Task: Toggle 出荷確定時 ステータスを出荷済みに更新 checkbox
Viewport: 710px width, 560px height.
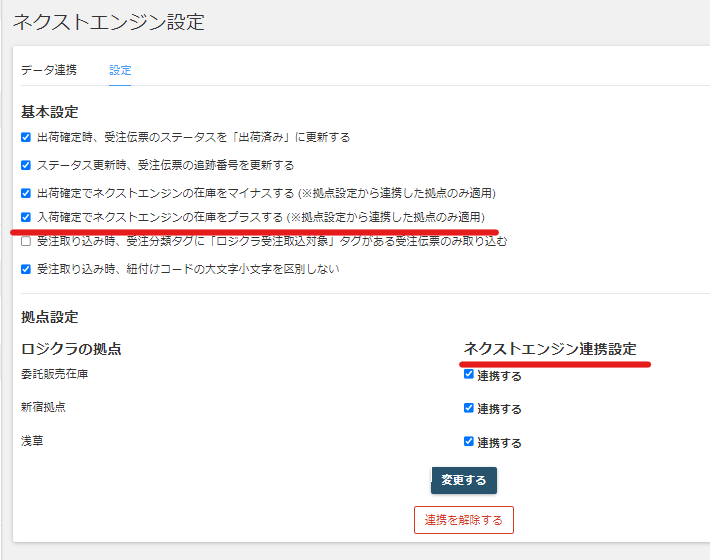Action: (26, 137)
